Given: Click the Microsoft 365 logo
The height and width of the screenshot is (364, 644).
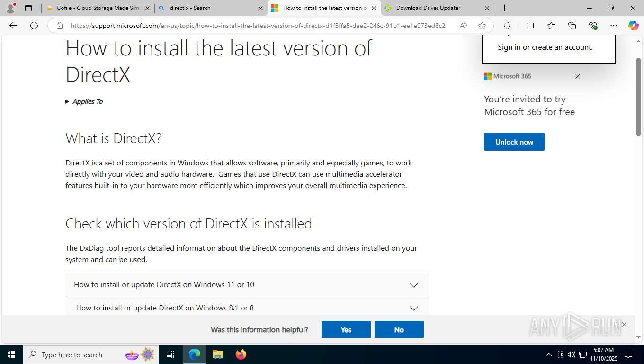Looking at the screenshot, I should click(508, 76).
